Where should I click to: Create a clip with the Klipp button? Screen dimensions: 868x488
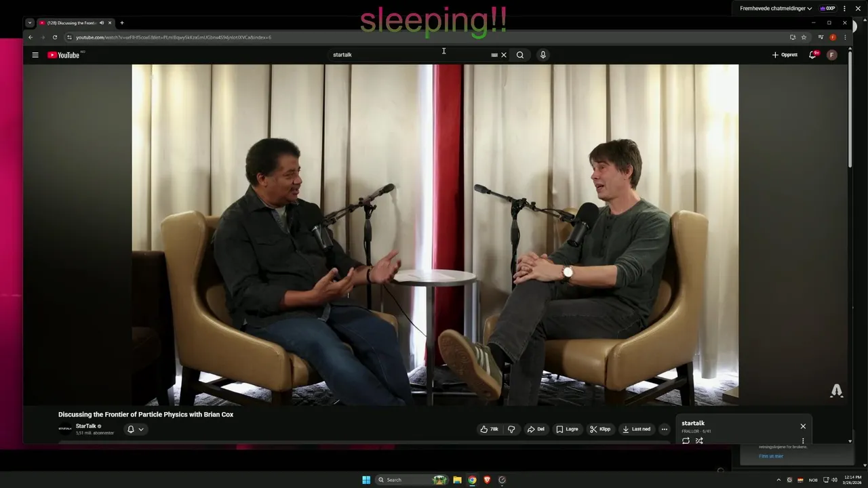click(x=600, y=429)
